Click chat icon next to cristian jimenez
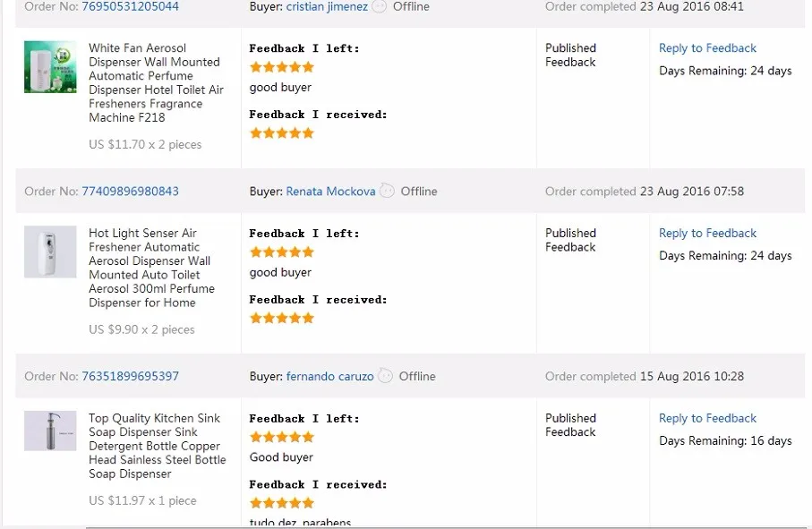This screenshot has height=529, width=812. pyautogui.click(x=380, y=6)
